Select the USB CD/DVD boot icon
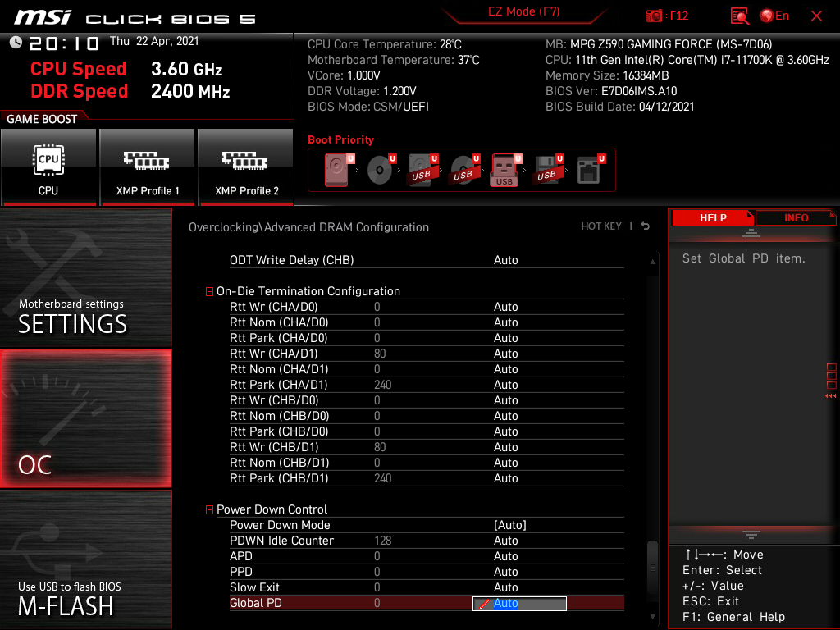840x630 pixels. coord(464,169)
